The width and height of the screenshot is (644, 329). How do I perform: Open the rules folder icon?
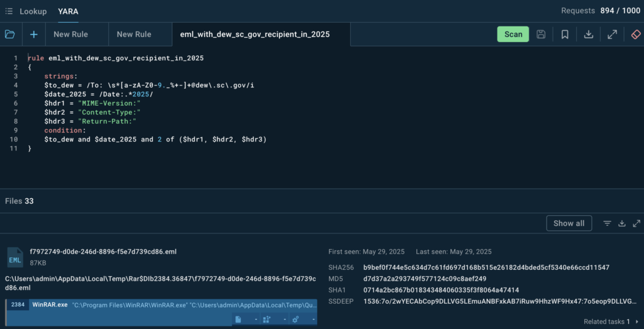click(x=9, y=34)
